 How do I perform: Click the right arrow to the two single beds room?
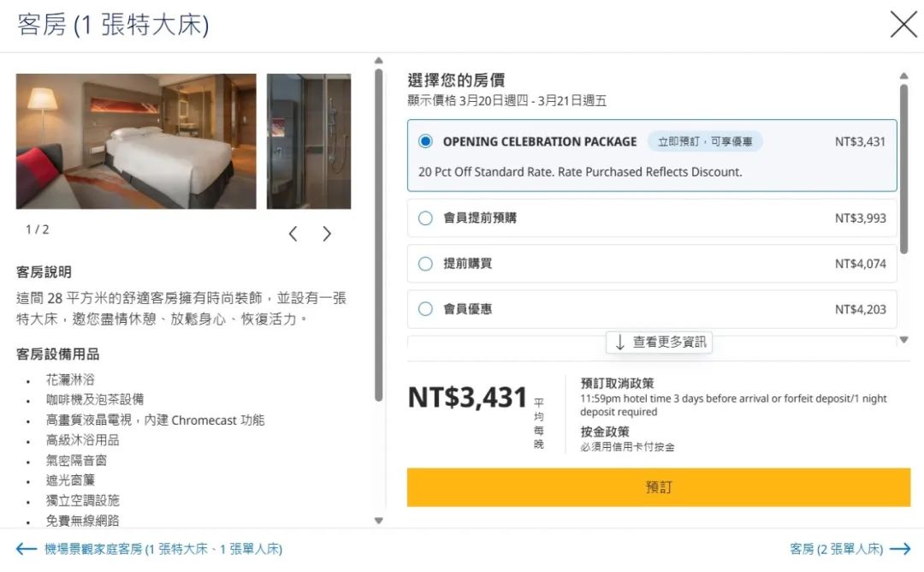point(900,549)
